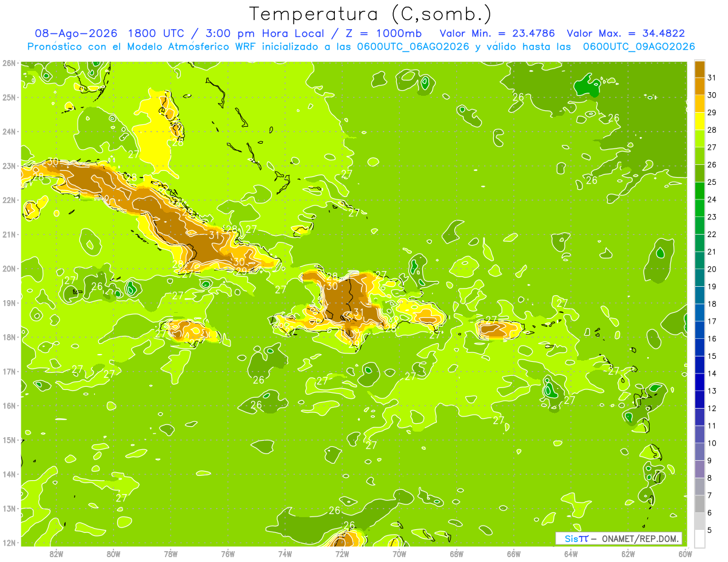Viewport: 728px width, 562px height.
Task: Click the '78W' longitude label
Action: pyautogui.click(x=170, y=554)
